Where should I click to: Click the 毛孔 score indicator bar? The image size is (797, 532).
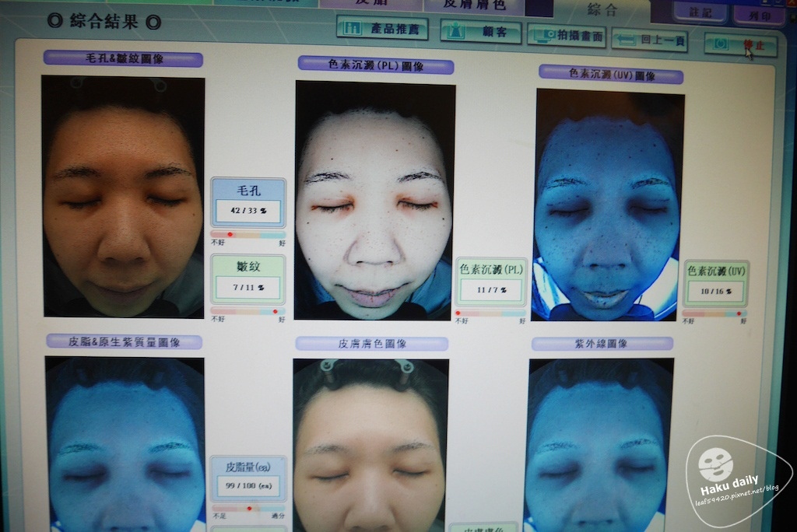click(248, 235)
